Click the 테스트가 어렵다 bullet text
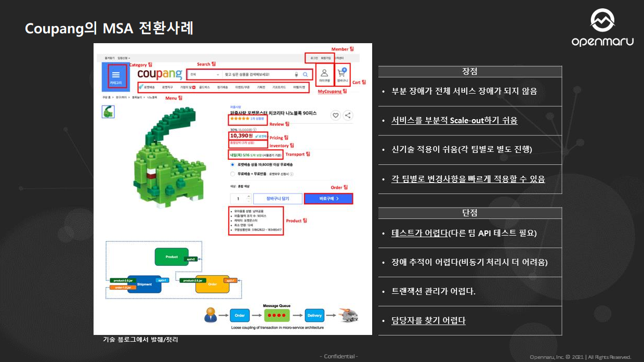 click(464, 233)
